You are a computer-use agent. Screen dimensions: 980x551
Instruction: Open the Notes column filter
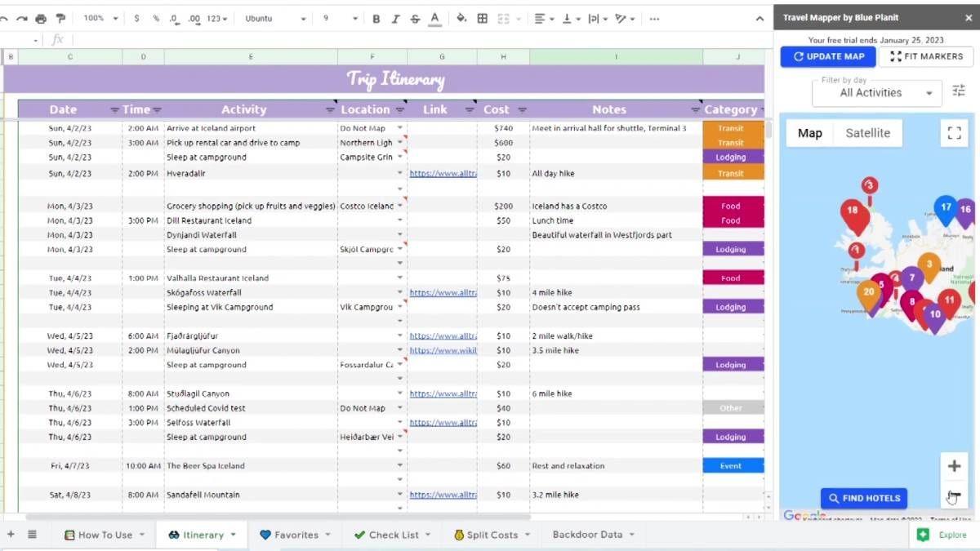tap(696, 110)
